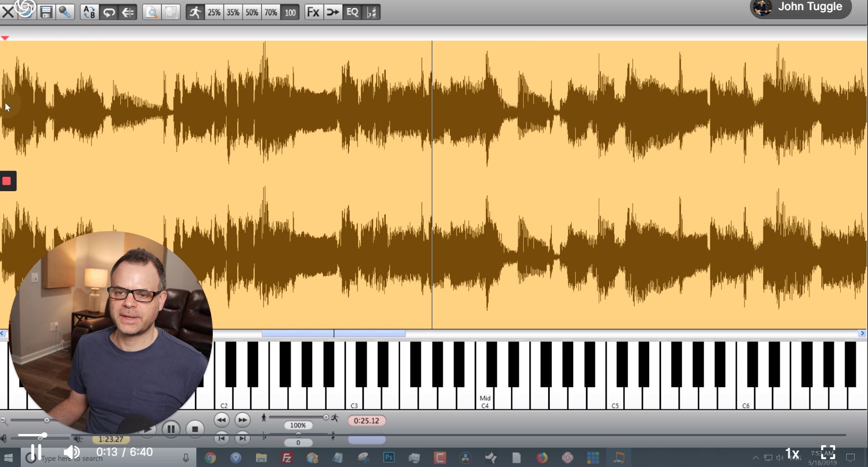868x467 pixels.
Task: Click the skip-to-end button
Action: [242, 439]
